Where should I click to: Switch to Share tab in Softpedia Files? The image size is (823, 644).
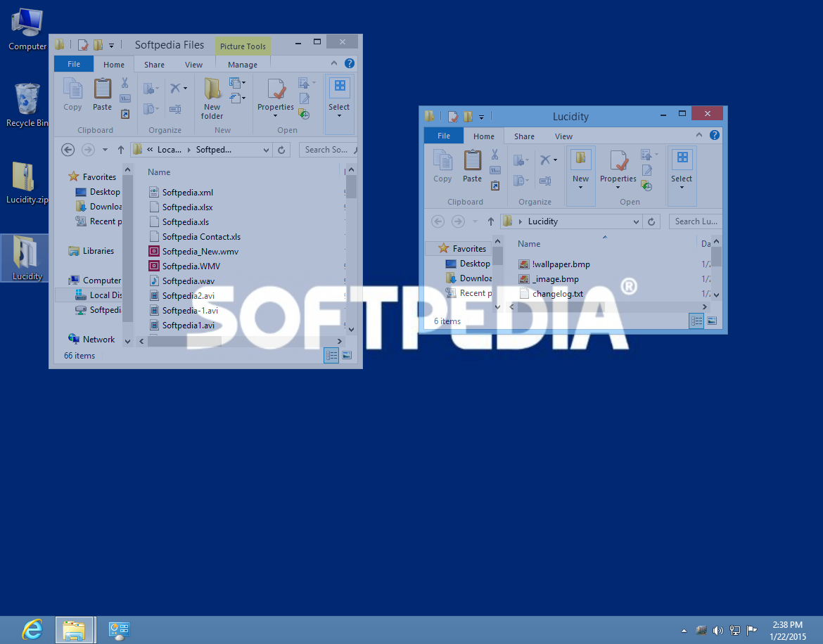(x=154, y=65)
